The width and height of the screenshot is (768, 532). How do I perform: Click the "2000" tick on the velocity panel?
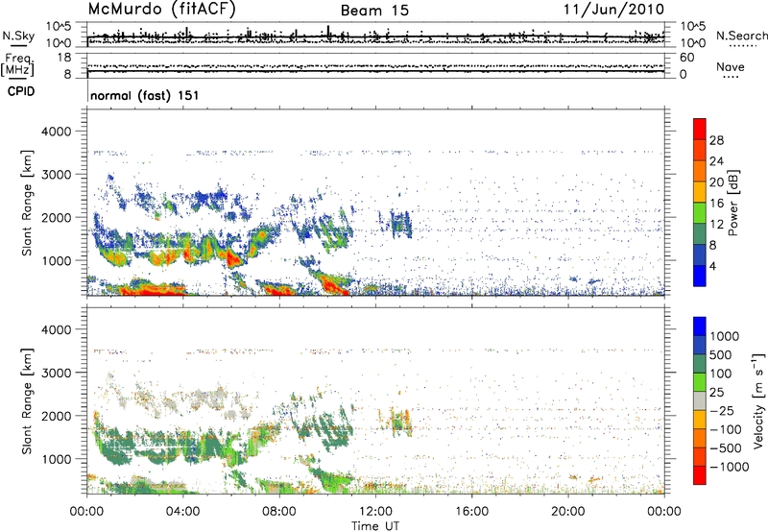click(56, 416)
